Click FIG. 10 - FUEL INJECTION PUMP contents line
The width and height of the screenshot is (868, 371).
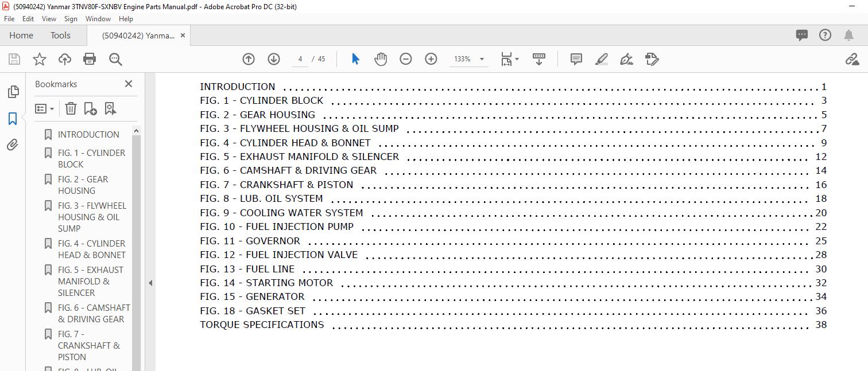click(x=513, y=226)
